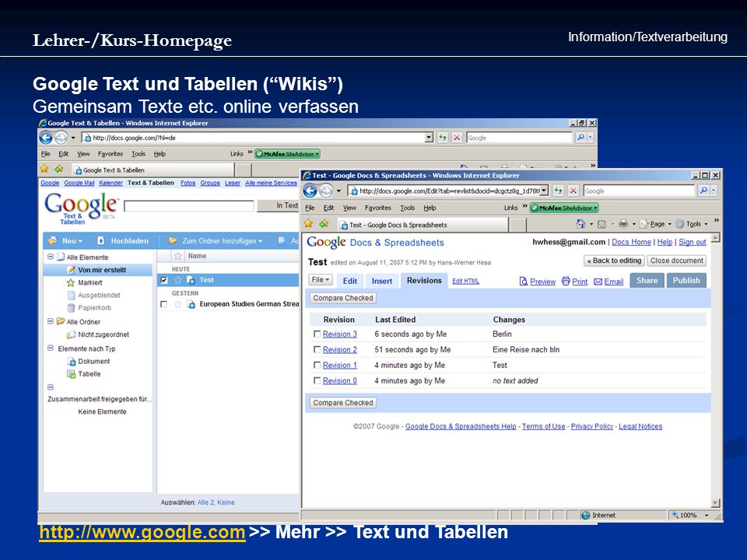
Task: Star the Test document in list
Action: coord(177,280)
